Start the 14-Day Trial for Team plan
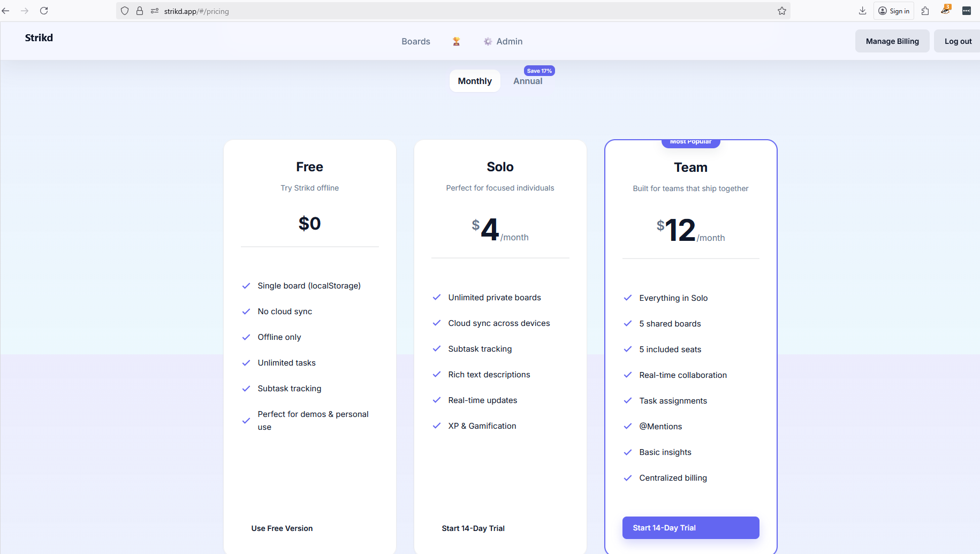Screen dimensions: 980x554 pos(690,527)
